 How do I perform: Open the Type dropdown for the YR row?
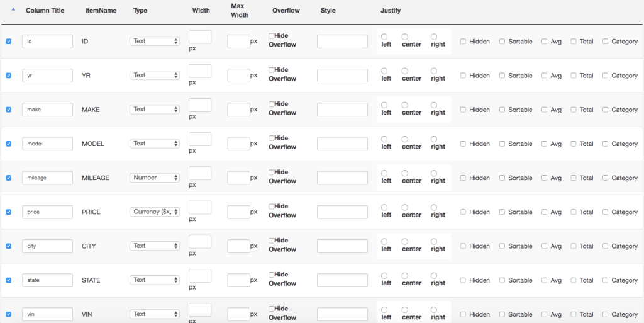155,76
